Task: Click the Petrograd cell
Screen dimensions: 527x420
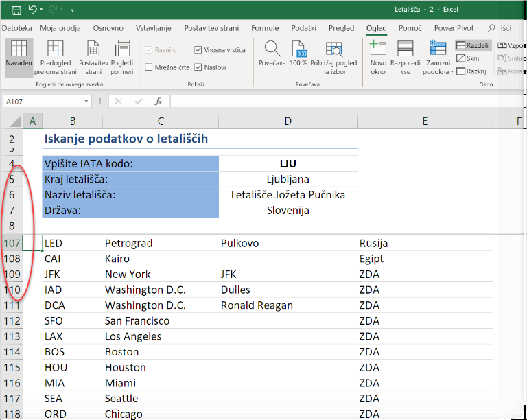Action: point(161,243)
